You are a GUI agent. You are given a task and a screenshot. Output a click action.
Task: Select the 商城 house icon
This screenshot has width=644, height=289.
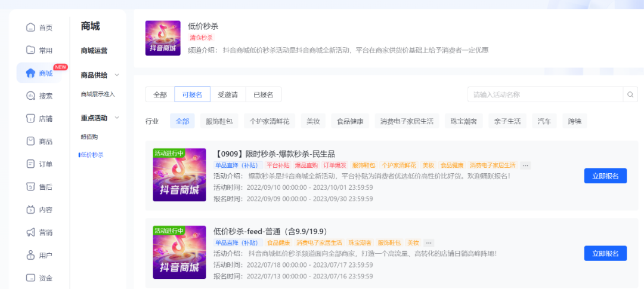click(x=30, y=73)
